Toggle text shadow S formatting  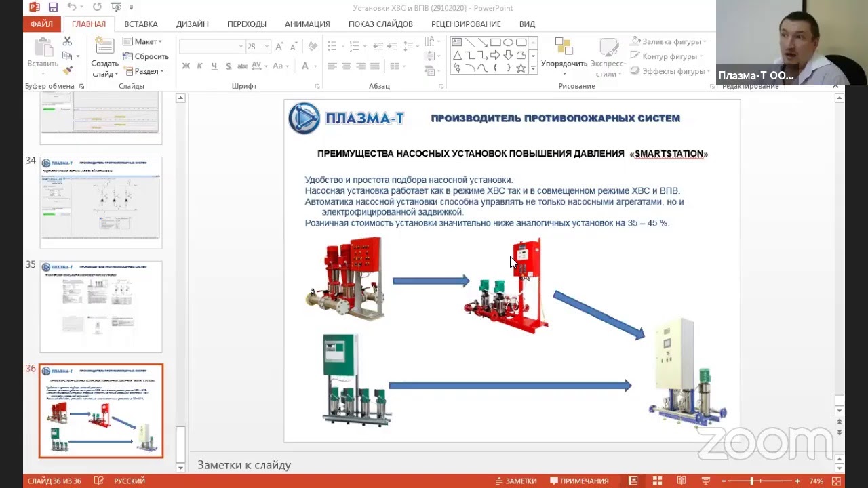tap(229, 66)
